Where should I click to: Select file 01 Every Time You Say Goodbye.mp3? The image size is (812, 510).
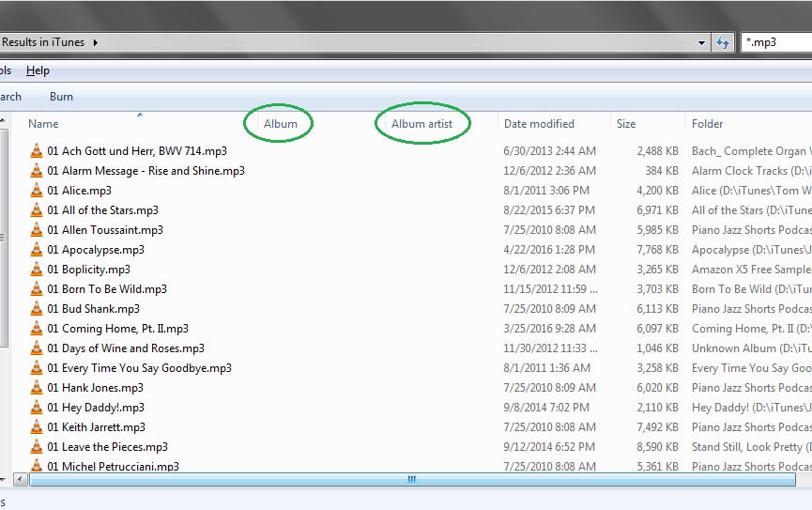139,367
